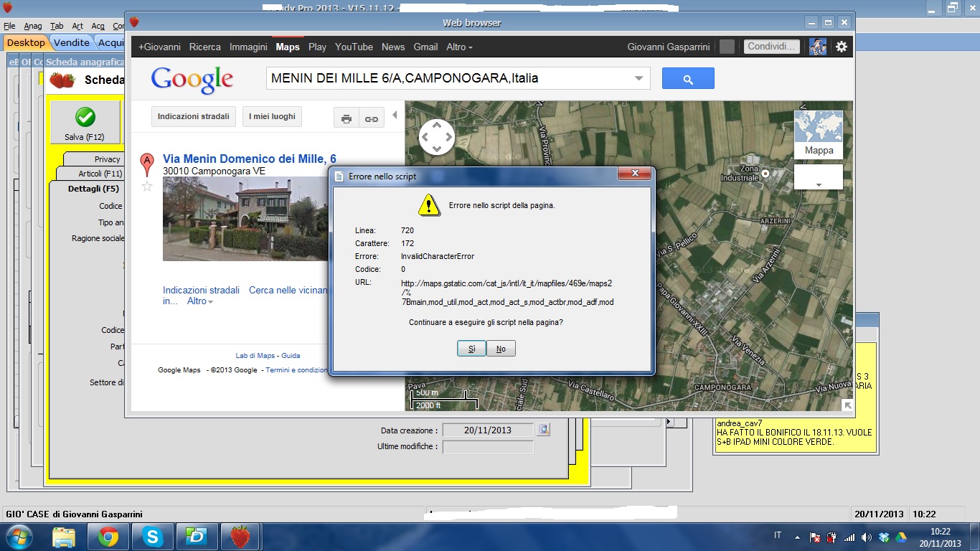Open I miei luoghi
This screenshot has height=551, width=980.
[272, 117]
